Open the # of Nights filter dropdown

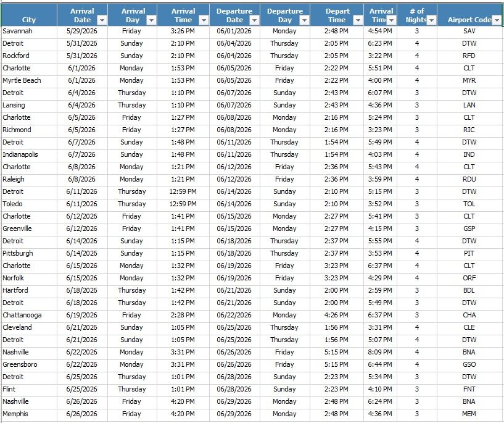coord(432,20)
